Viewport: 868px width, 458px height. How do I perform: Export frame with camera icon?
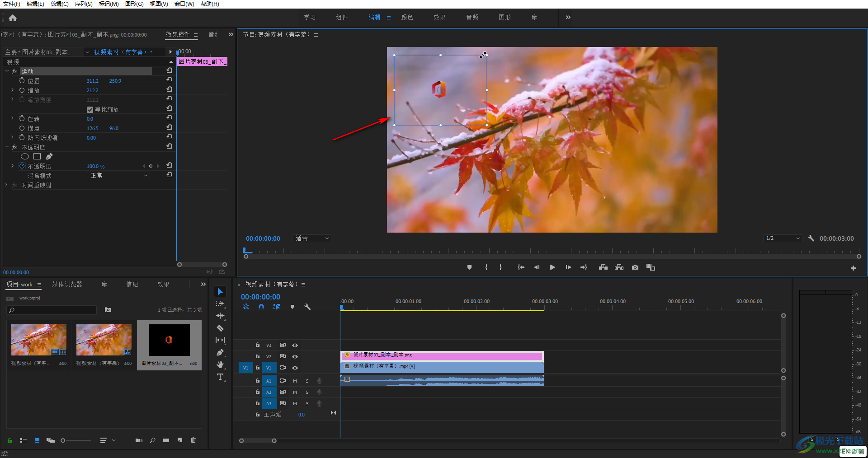(x=635, y=267)
